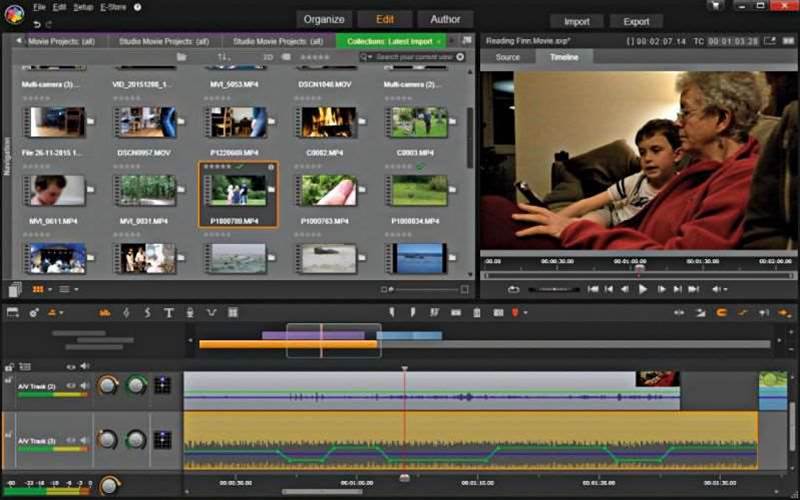
Task: Mute audio on A/V Track (3)
Action: [x=84, y=440]
